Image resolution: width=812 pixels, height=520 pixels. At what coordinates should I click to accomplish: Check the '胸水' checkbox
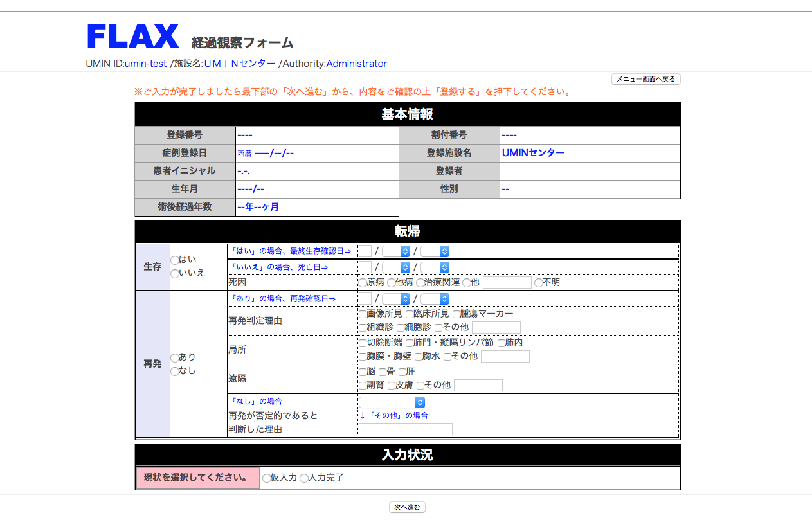[x=419, y=357]
